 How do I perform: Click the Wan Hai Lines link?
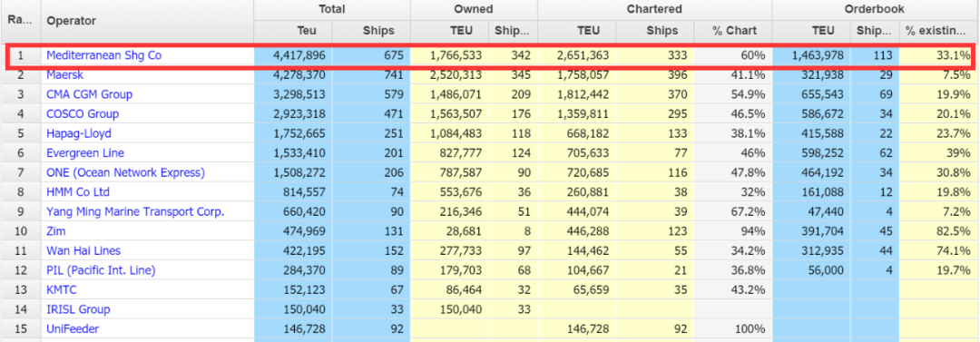[83, 250]
